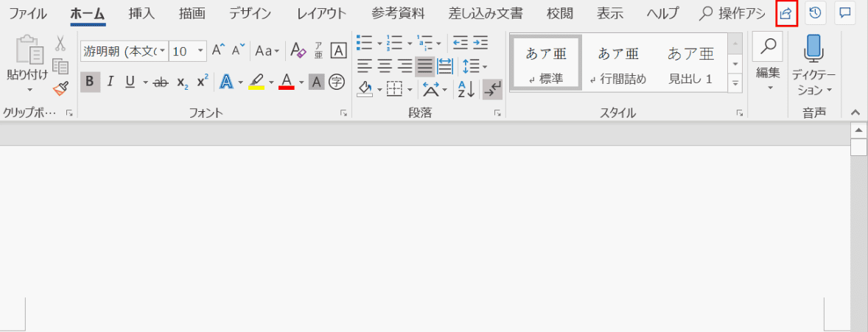Align text left
The width and height of the screenshot is (868, 332).
pyautogui.click(x=364, y=66)
